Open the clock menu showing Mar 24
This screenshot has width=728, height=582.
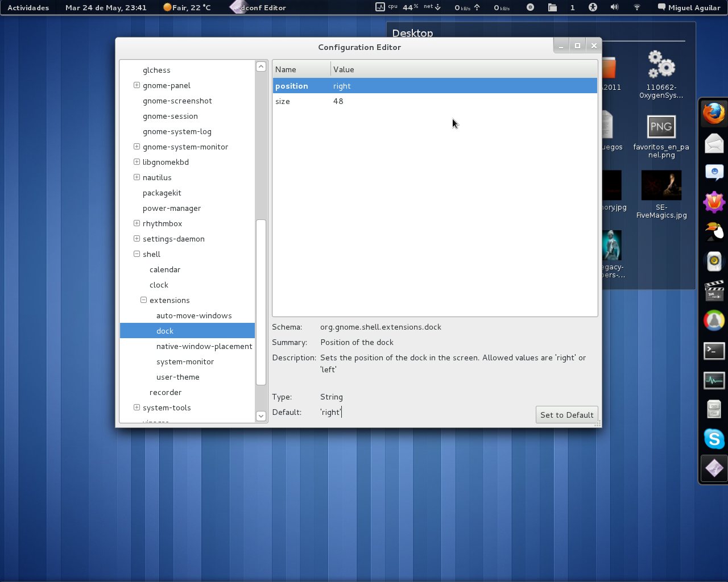point(106,7)
